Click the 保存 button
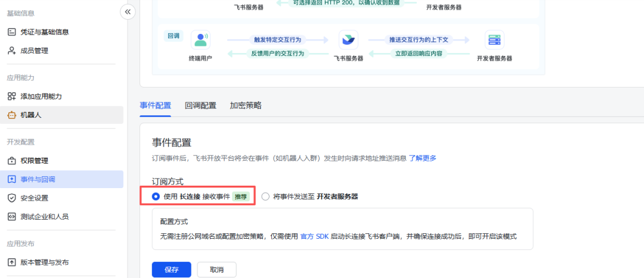Image resolution: width=644 pixels, height=278 pixels. [171, 270]
